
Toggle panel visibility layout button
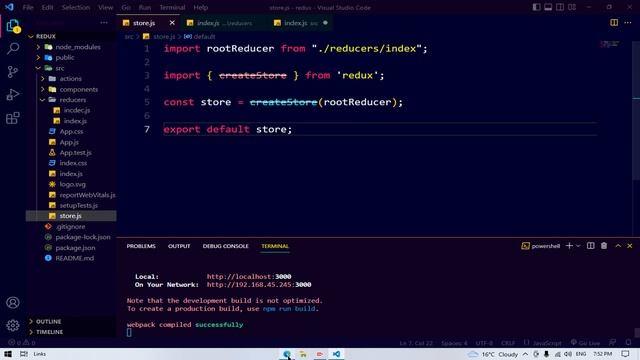coord(548,7)
